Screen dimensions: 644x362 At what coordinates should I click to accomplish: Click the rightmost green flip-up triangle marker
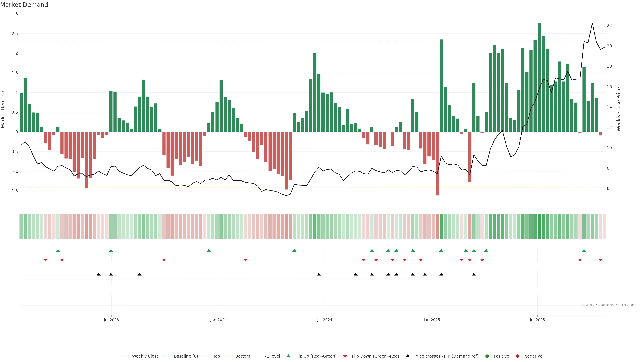click(584, 250)
